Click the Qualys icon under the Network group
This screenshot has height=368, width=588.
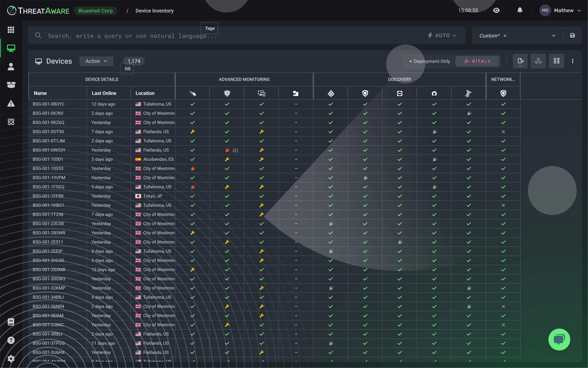pos(503,93)
